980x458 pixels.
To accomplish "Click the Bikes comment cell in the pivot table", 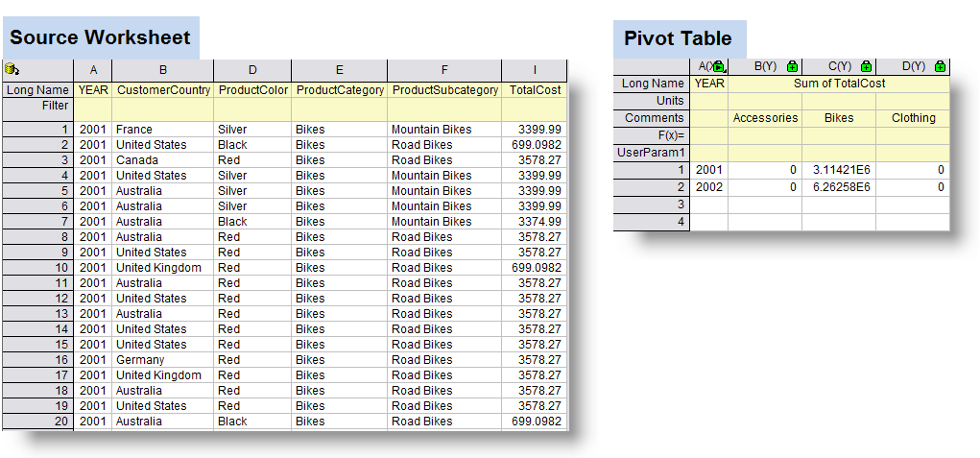I will pyautogui.click(x=839, y=118).
